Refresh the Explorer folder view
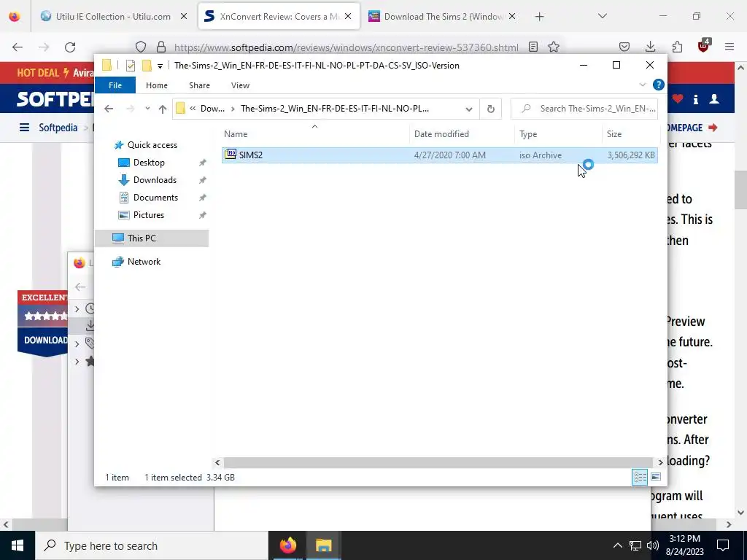 [x=491, y=109]
